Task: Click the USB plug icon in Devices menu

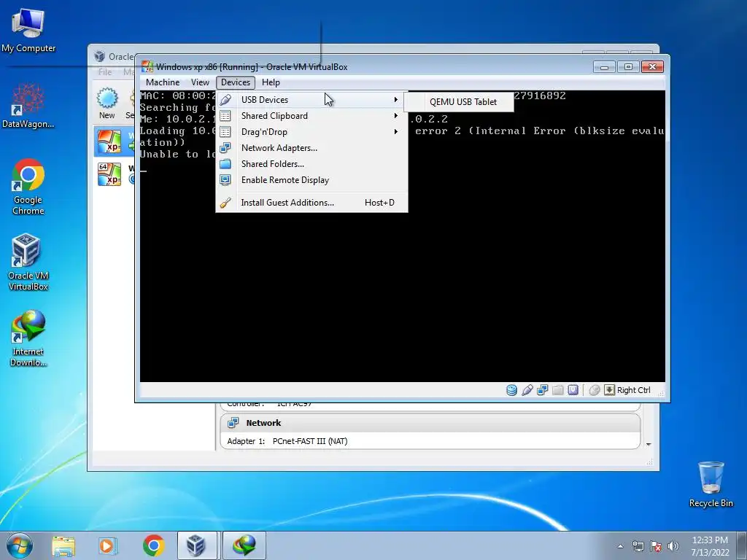Action: [x=225, y=99]
